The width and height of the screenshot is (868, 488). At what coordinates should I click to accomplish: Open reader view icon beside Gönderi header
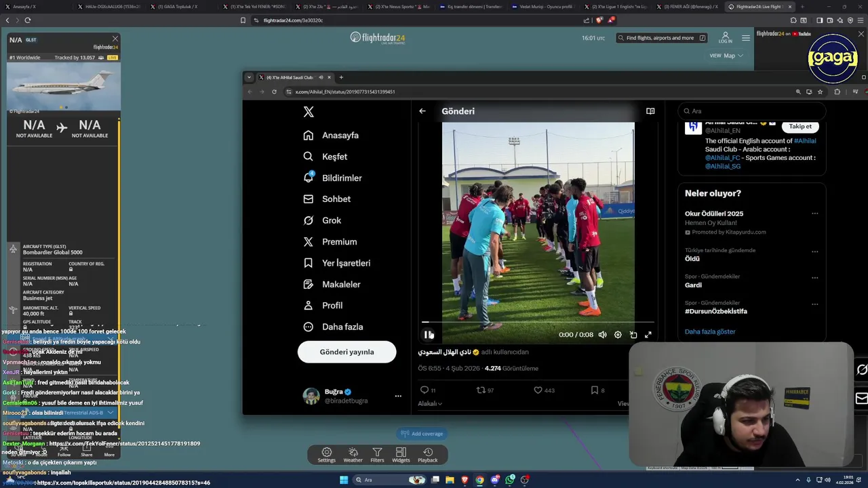(650, 111)
